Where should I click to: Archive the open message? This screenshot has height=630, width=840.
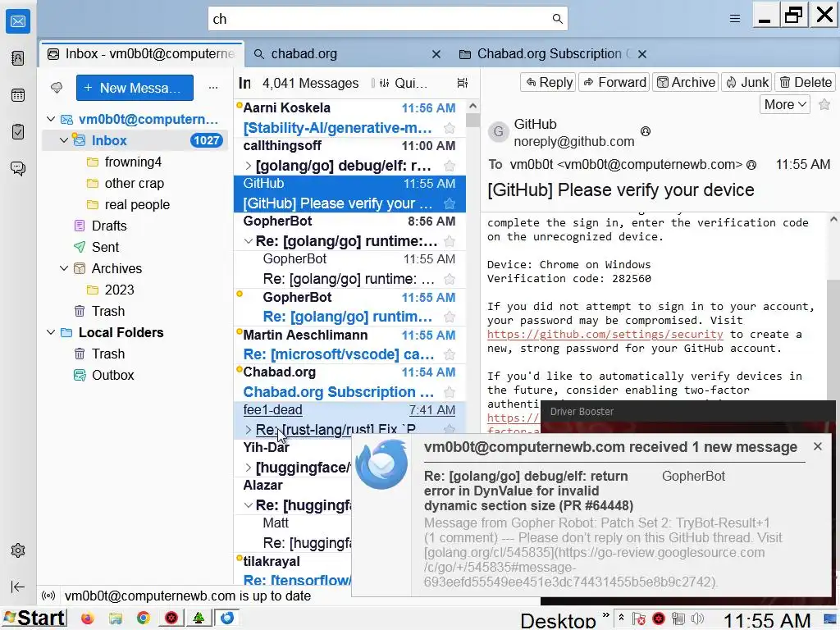pos(685,83)
